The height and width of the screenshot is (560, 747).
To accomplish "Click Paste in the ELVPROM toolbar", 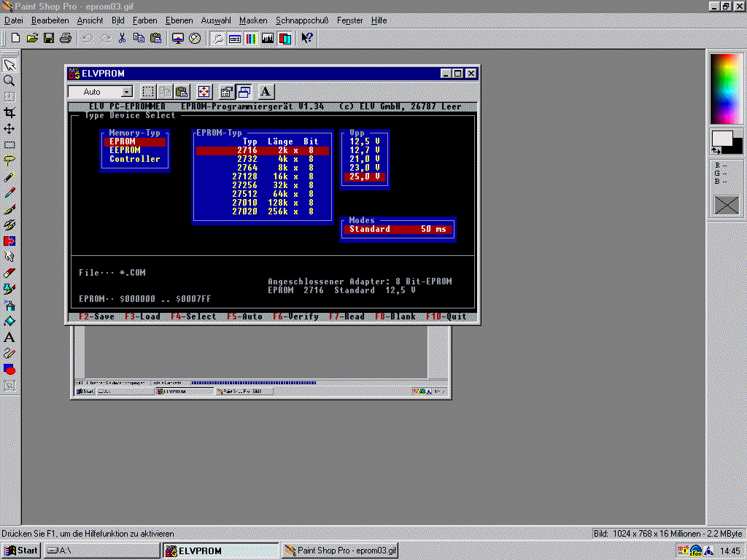I will pos(182,91).
